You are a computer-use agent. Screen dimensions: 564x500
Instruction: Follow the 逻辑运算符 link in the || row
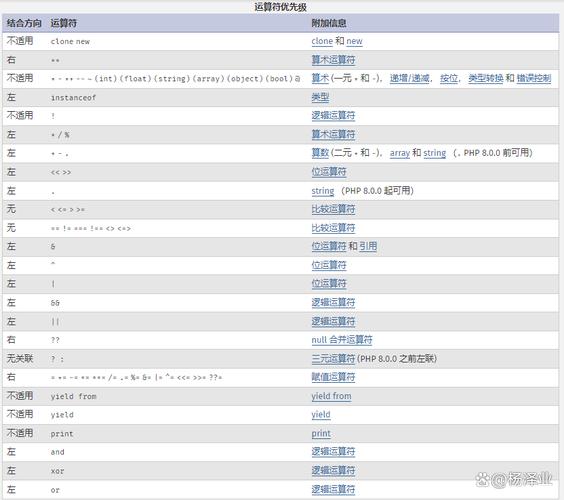(333, 321)
